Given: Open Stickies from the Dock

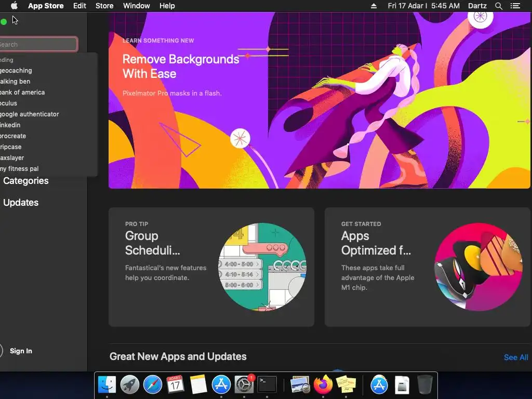Looking at the screenshot, I should click(345, 385).
